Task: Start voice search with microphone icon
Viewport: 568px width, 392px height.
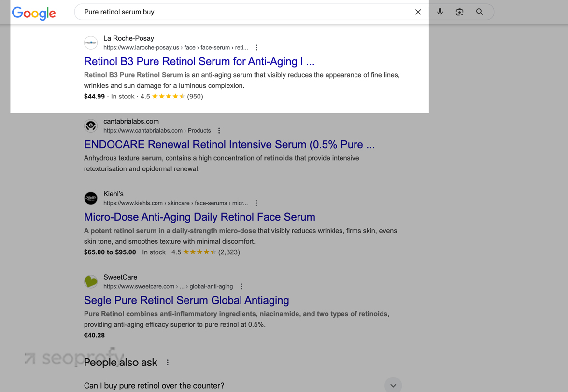Action: point(440,12)
